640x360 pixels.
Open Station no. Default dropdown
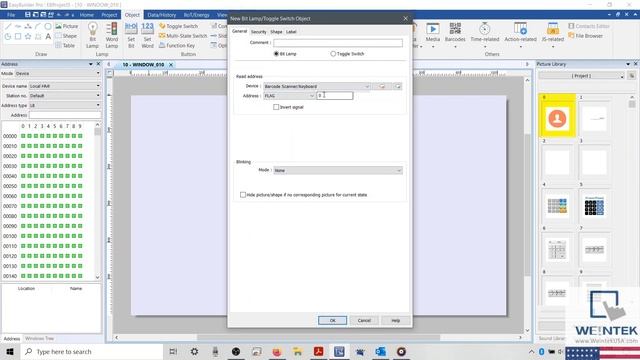[x=64, y=96]
